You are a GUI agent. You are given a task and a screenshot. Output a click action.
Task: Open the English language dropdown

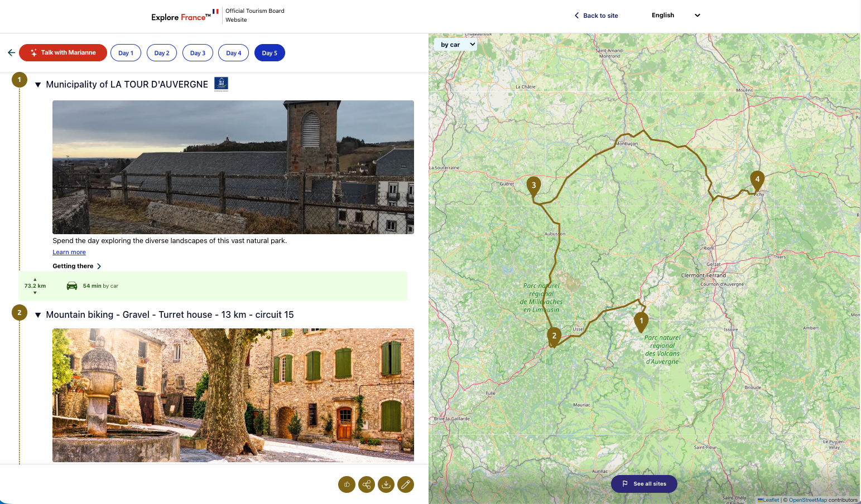pyautogui.click(x=676, y=15)
